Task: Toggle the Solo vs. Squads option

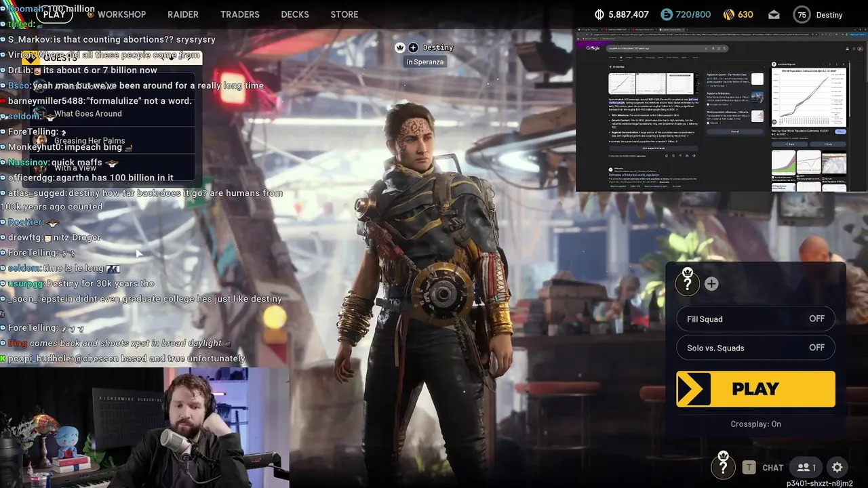Action: point(755,348)
